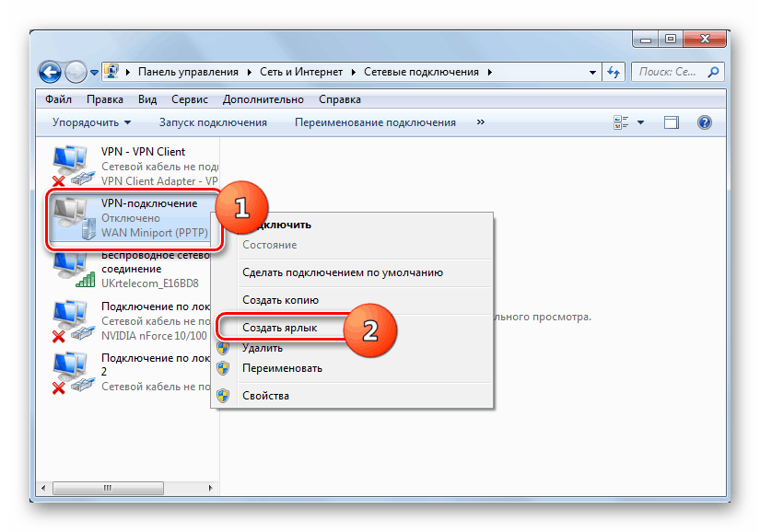Click the horizontal scrollbar thumb
This screenshot has height=532, width=760.
coord(108,488)
